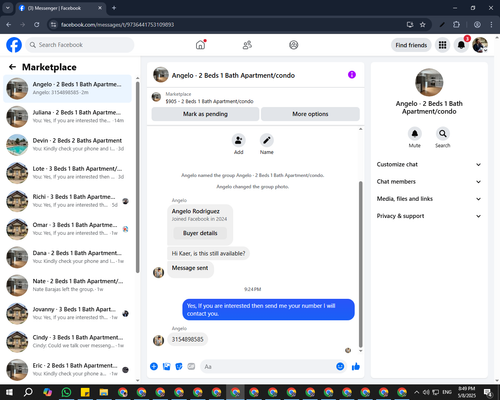Screen dimensions: 500x400
Task: Select the Devin 2 Beds 2 Baths conversation
Action: (x=67, y=145)
